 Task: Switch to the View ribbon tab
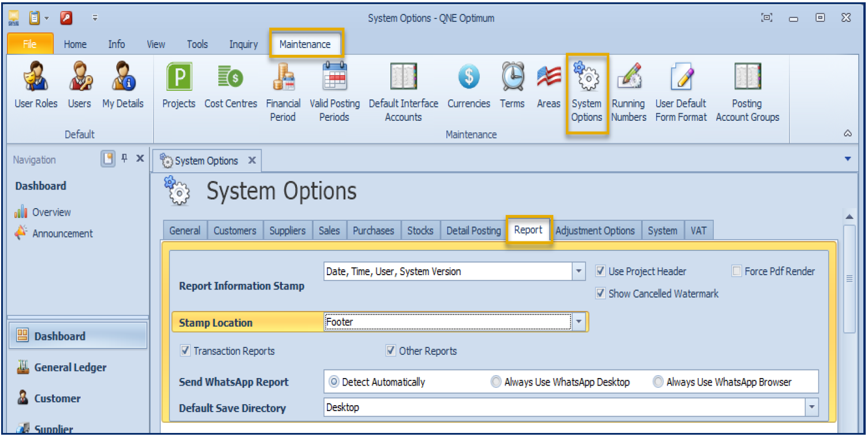click(156, 44)
